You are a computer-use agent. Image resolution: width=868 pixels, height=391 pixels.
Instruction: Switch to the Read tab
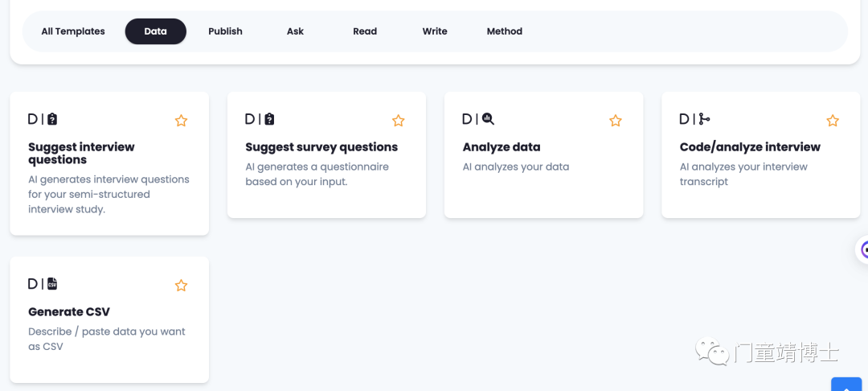tap(365, 31)
